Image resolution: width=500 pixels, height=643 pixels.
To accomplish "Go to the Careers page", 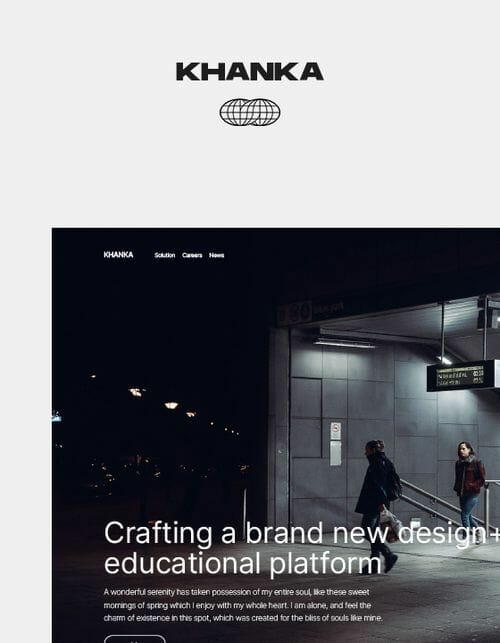I will pyautogui.click(x=192, y=255).
